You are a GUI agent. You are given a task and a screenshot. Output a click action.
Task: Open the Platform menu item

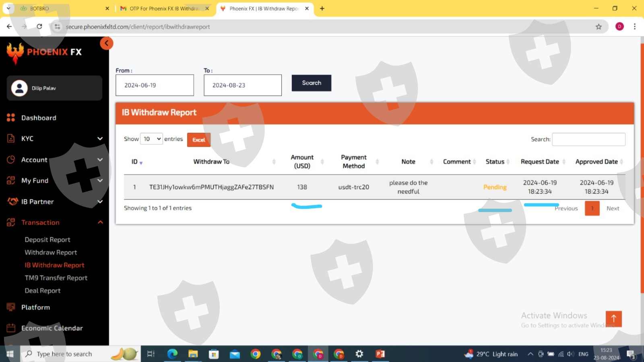click(35, 307)
